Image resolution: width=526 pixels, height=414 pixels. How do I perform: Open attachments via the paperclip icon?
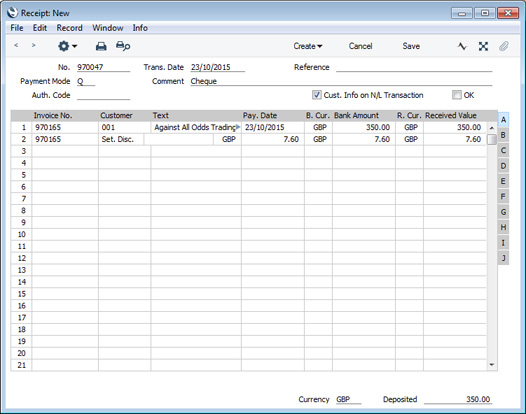point(504,46)
